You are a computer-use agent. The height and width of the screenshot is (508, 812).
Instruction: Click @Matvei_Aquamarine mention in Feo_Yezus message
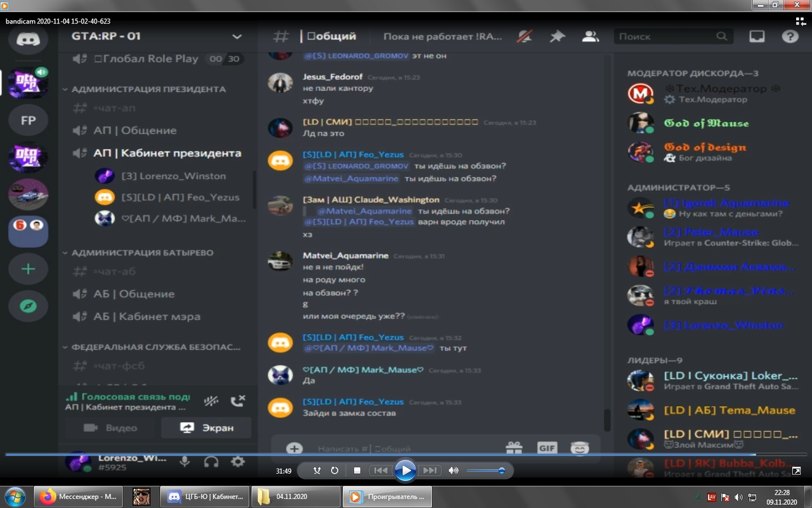(351, 178)
